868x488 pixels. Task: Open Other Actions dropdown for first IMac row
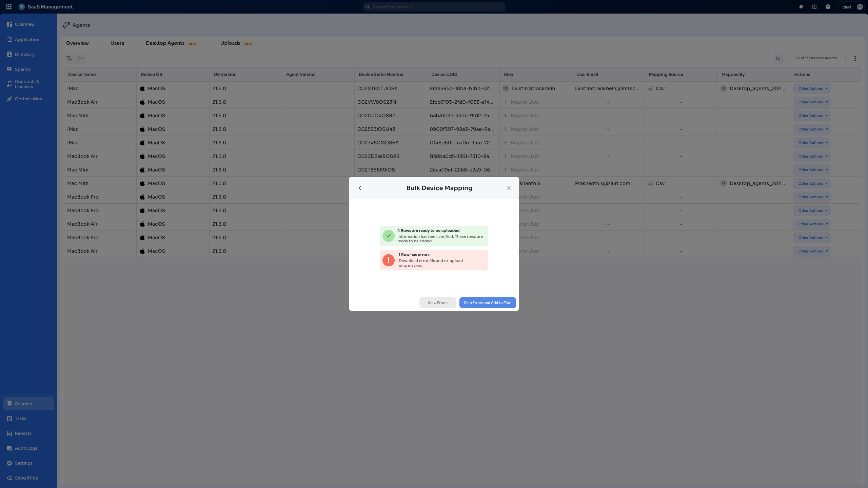pyautogui.click(x=812, y=89)
